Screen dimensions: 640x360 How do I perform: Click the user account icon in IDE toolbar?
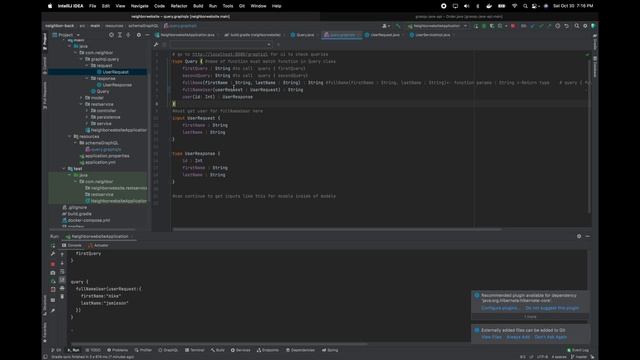[x=385, y=26]
